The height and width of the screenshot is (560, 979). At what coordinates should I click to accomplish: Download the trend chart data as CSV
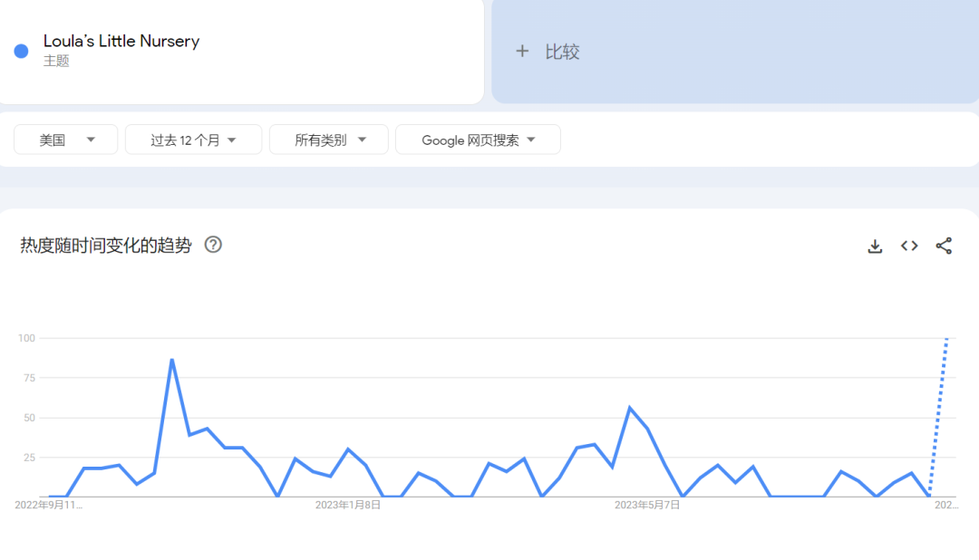pyautogui.click(x=875, y=246)
